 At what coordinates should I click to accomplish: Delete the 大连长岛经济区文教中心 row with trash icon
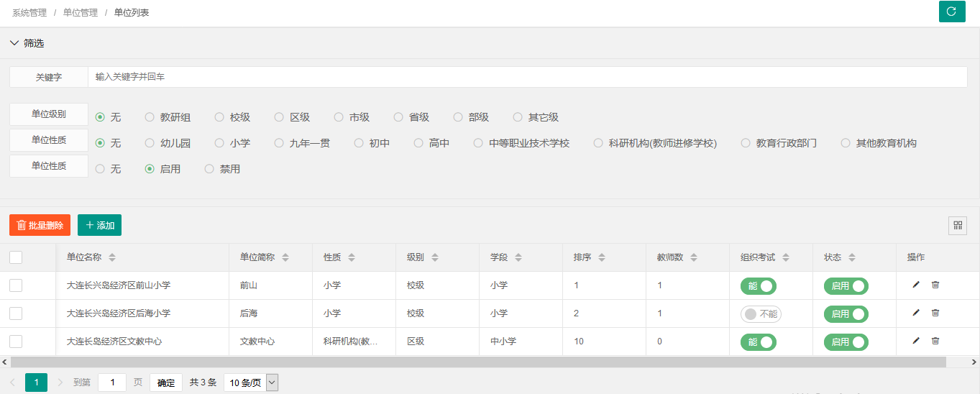(935, 341)
